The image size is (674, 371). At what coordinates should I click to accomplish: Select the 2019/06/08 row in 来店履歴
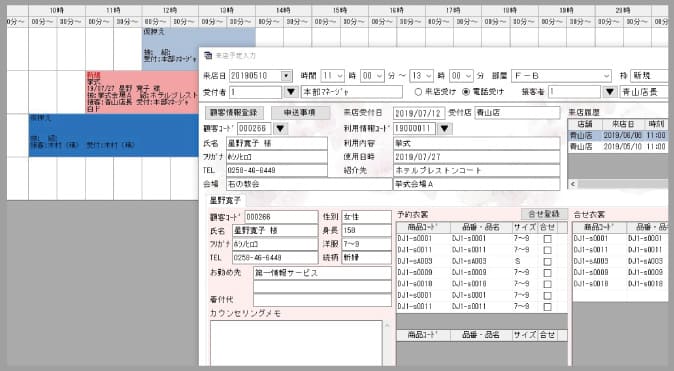[618, 135]
